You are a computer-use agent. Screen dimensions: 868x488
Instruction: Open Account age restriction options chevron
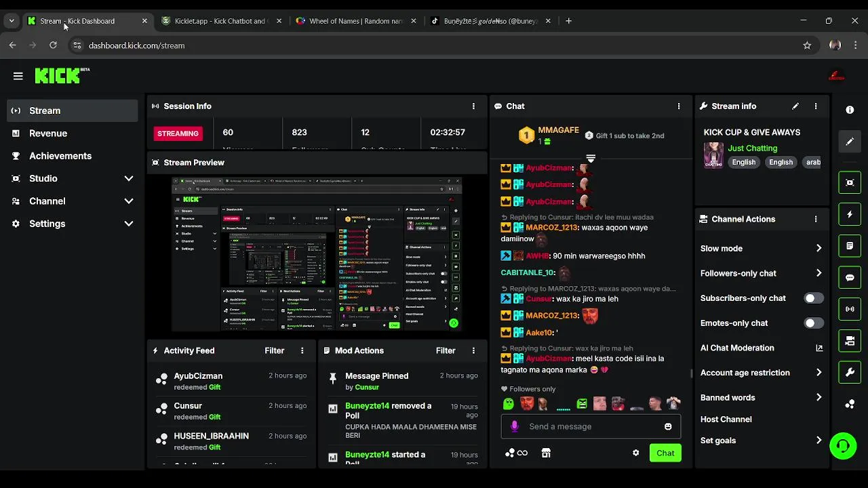point(818,373)
